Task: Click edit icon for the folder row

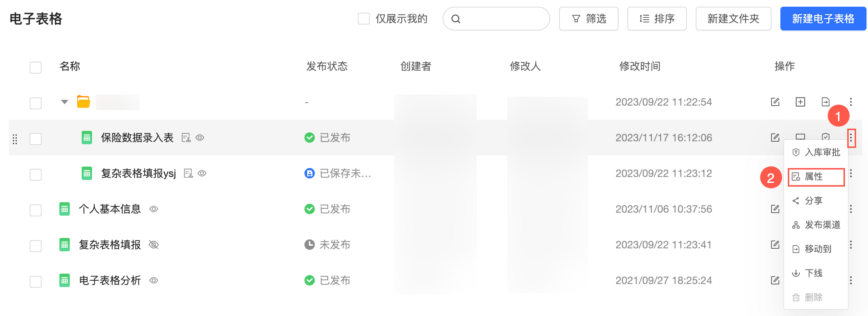Action: pyautogui.click(x=775, y=102)
